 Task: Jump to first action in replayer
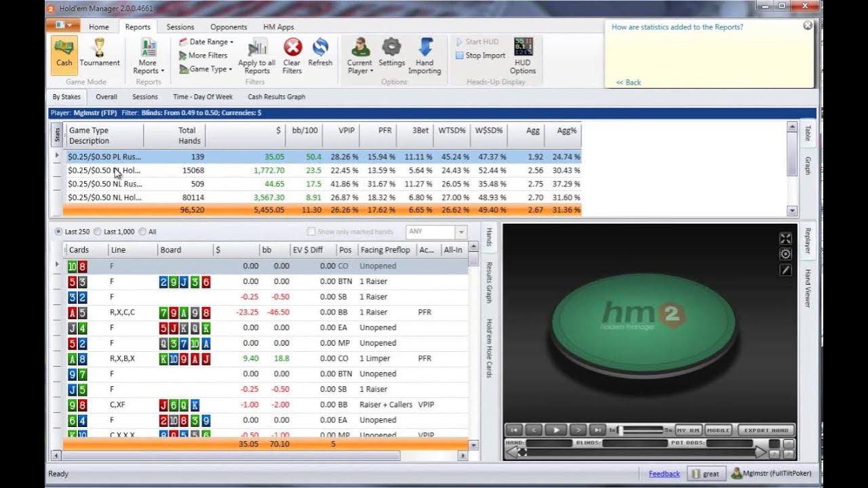click(514, 430)
